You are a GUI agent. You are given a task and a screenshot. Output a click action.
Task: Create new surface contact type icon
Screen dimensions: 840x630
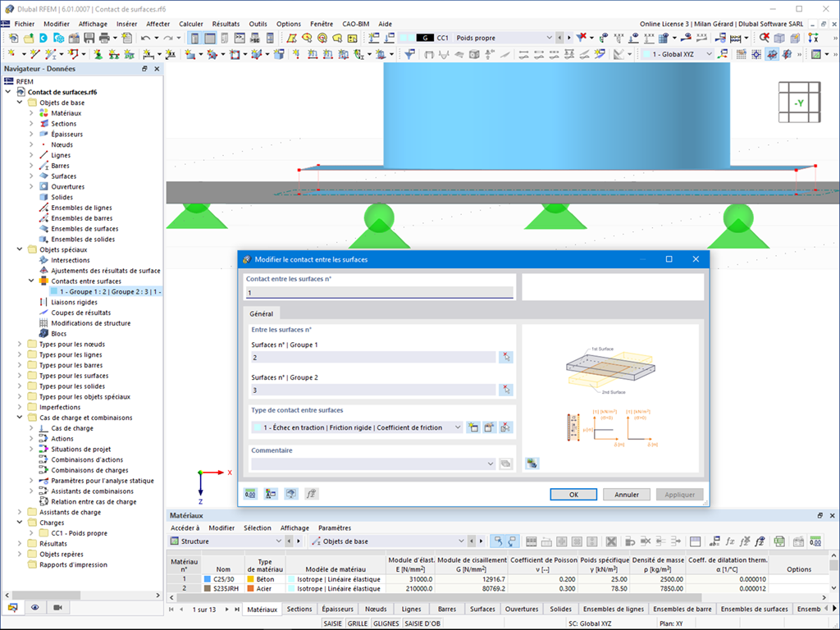click(472, 427)
